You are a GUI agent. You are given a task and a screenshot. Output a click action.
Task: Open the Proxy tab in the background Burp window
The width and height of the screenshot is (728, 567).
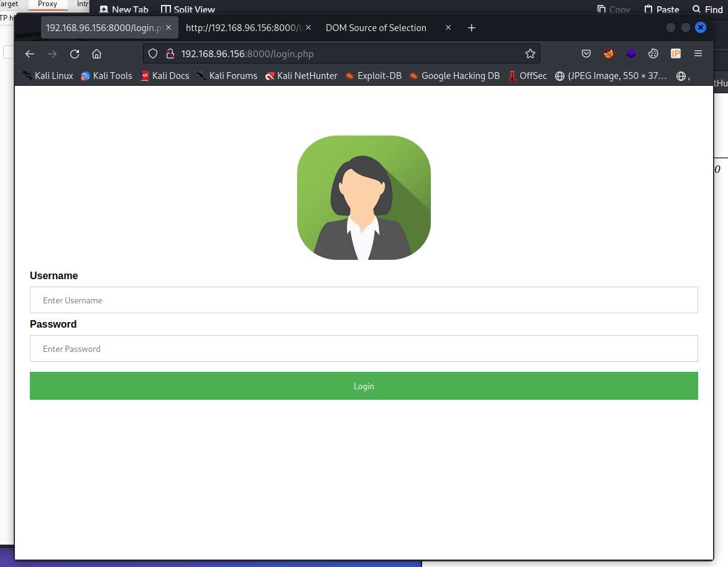click(x=47, y=4)
